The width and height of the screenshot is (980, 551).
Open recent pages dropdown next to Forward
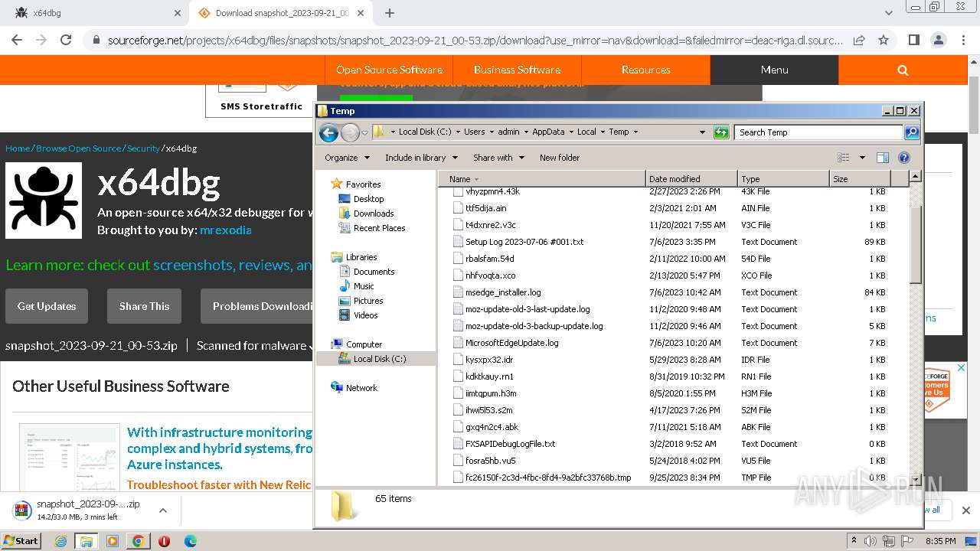point(365,132)
